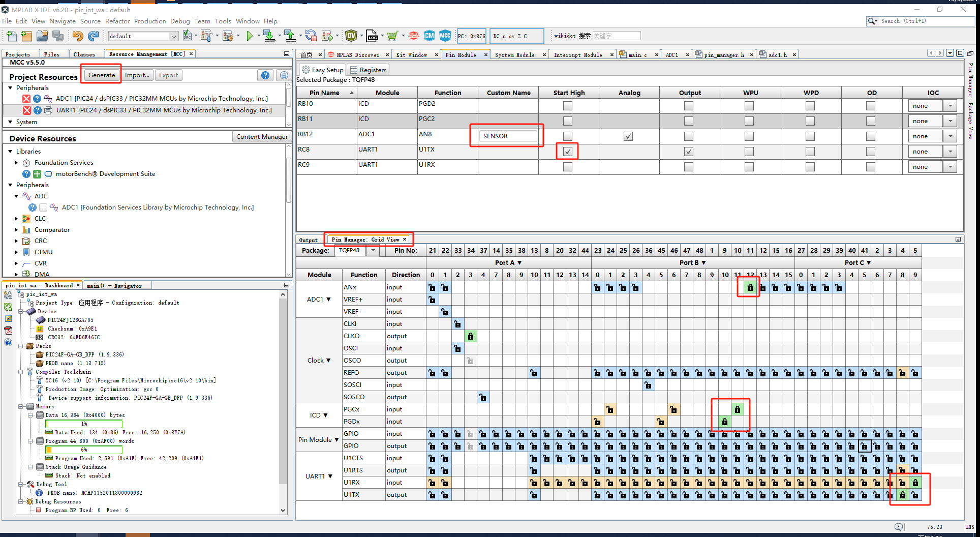980x537 pixels.
Task: Enable OD checkbox for RB10
Action: point(871,106)
